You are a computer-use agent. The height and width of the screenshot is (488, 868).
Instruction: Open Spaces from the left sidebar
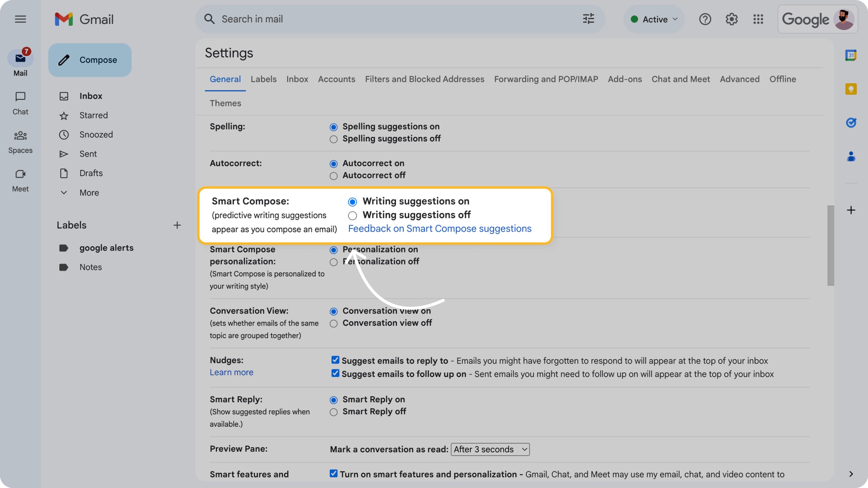[20, 141]
